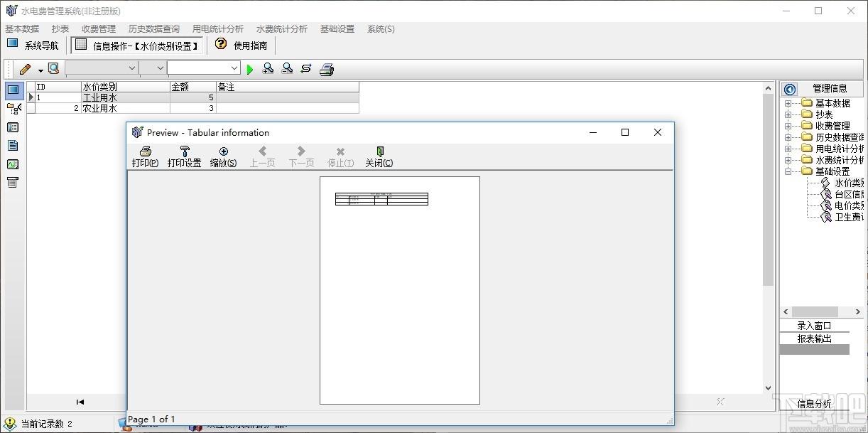Click the pencil edit icon in toolbar
868x433 pixels.
26,69
